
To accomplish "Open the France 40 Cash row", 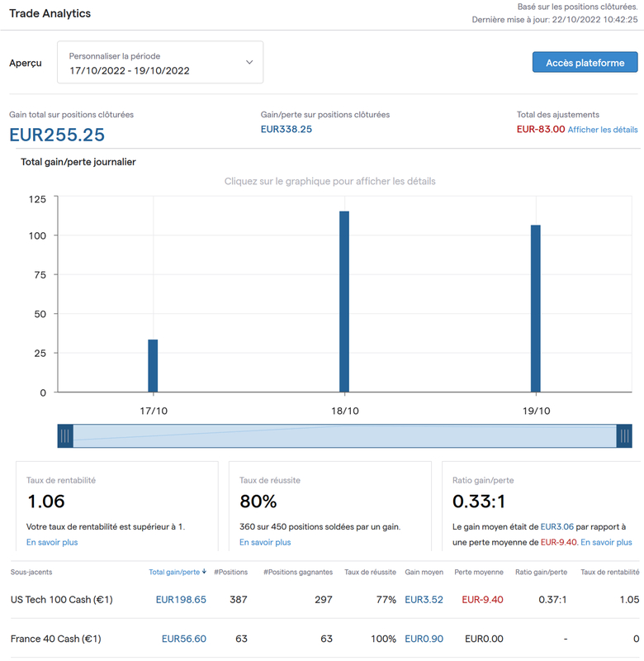I will [324, 639].
